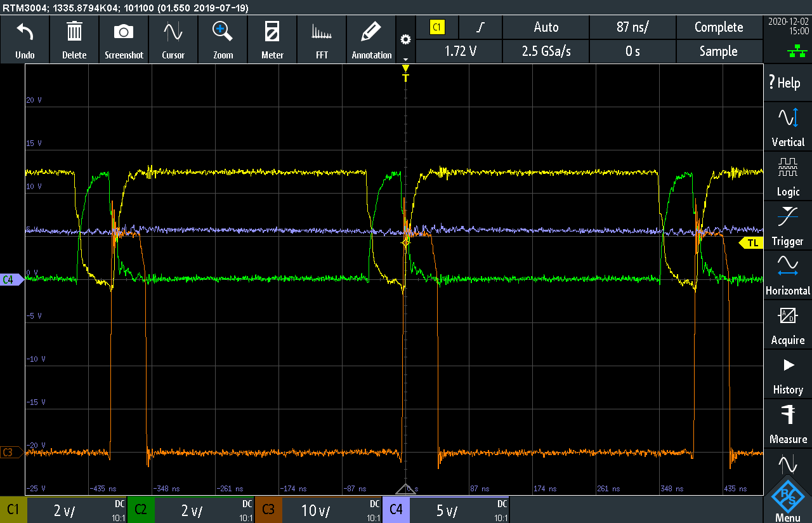Open the partially visible bottom sidebar icon

pyautogui.click(x=787, y=463)
